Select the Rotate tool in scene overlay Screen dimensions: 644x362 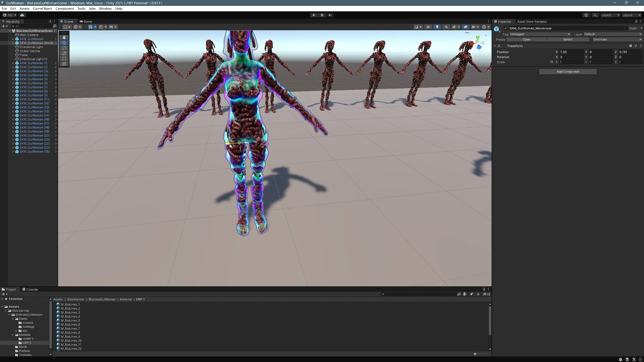point(64,48)
